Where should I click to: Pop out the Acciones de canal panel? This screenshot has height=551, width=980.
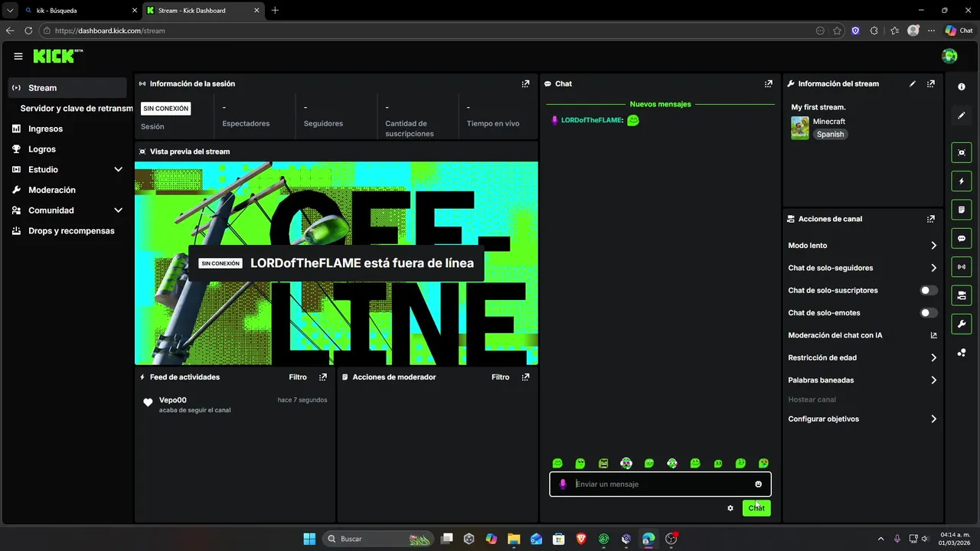tap(931, 219)
